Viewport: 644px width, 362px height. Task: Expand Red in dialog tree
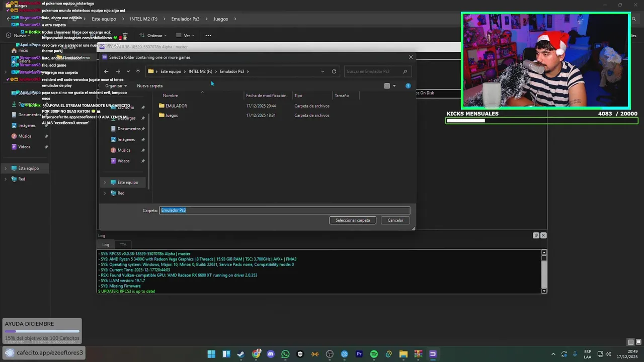coord(105,193)
